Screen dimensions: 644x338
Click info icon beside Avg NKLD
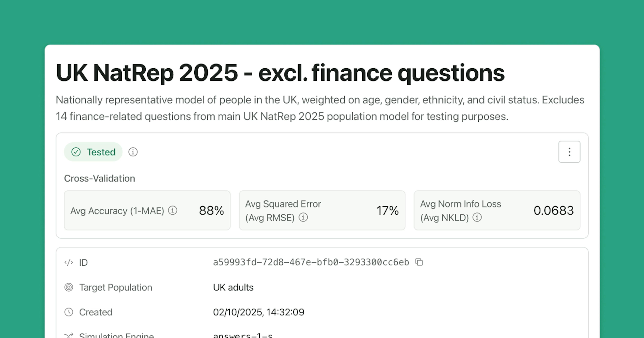pyautogui.click(x=477, y=217)
